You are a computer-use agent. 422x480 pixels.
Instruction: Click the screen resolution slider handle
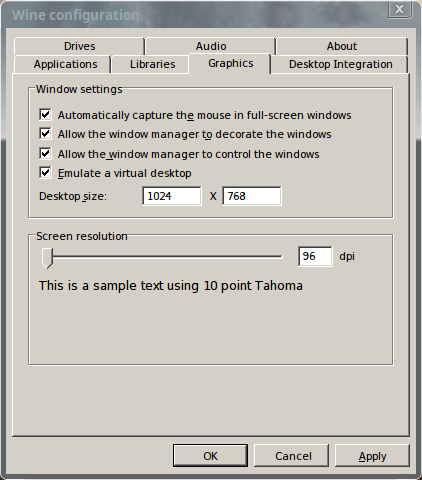(47, 258)
